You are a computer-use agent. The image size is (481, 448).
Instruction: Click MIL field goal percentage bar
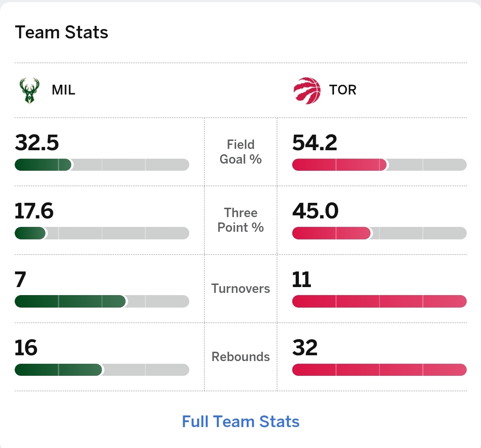102,164
